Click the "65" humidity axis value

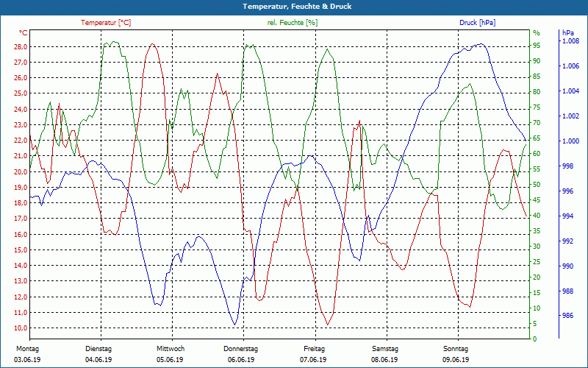point(537,138)
